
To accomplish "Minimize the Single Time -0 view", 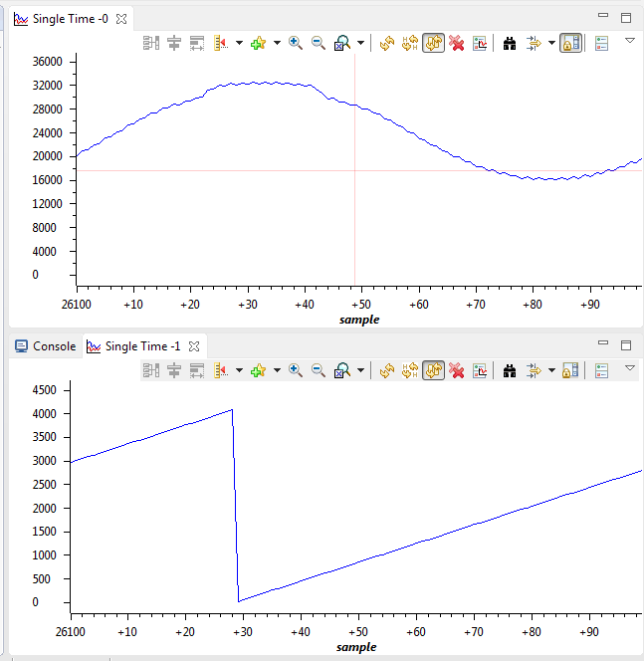I will (x=603, y=15).
